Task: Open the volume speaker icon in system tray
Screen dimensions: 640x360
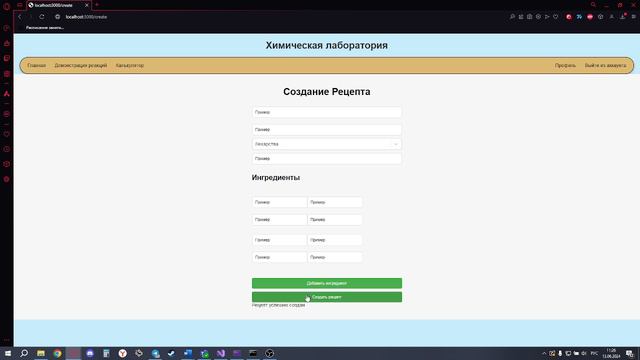Action: point(584,353)
